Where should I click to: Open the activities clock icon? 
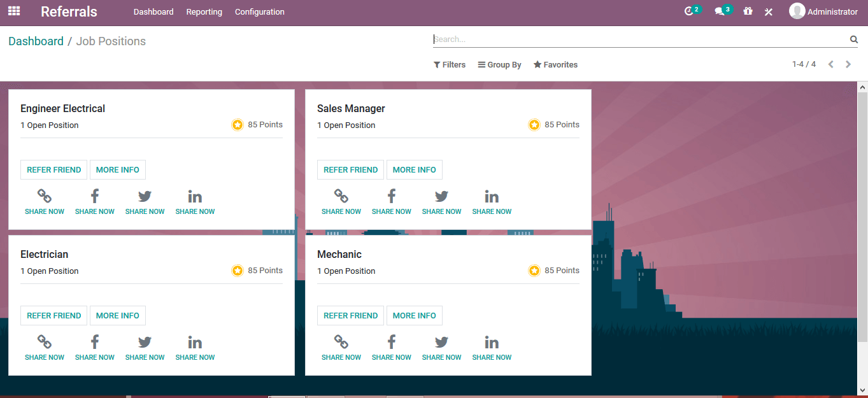click(688, 11)
